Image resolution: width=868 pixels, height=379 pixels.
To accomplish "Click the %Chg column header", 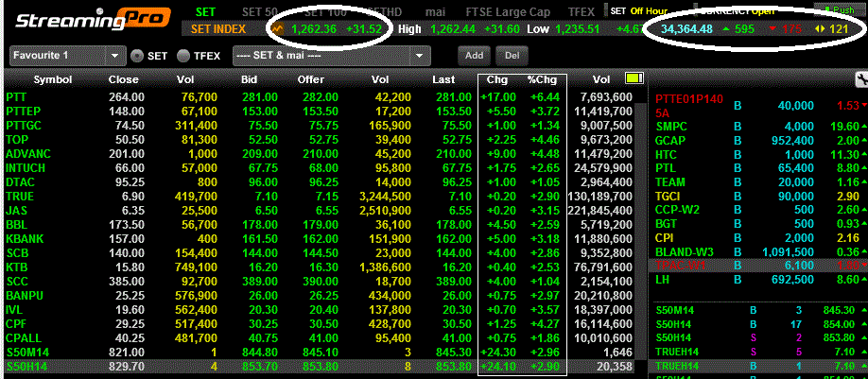I will [540, 79].
